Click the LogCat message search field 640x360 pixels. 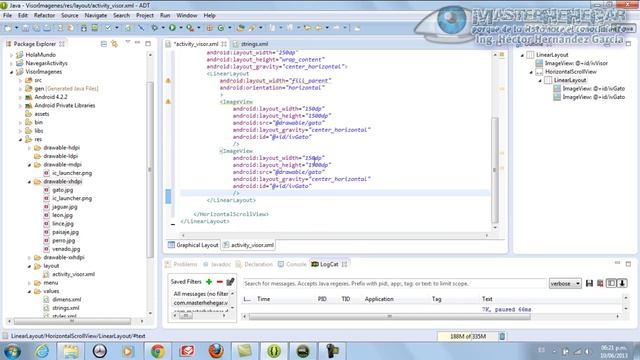pyautogui.click(x=394, y=283)
